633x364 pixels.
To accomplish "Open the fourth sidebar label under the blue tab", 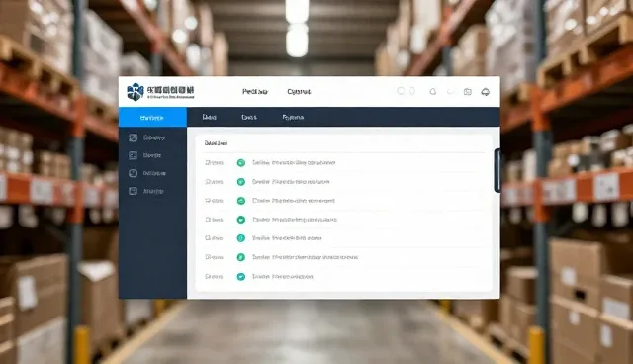I will 153,191.
